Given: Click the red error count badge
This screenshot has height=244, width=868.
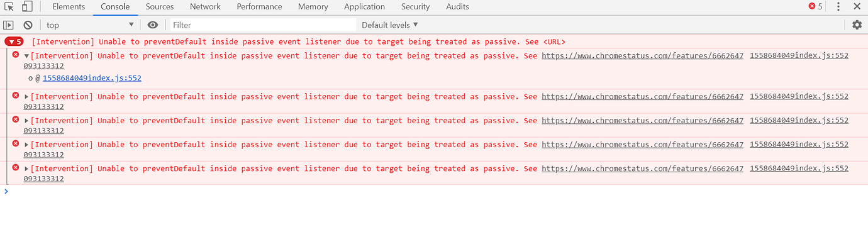Looking at the screenshot, I should [815, 6].
